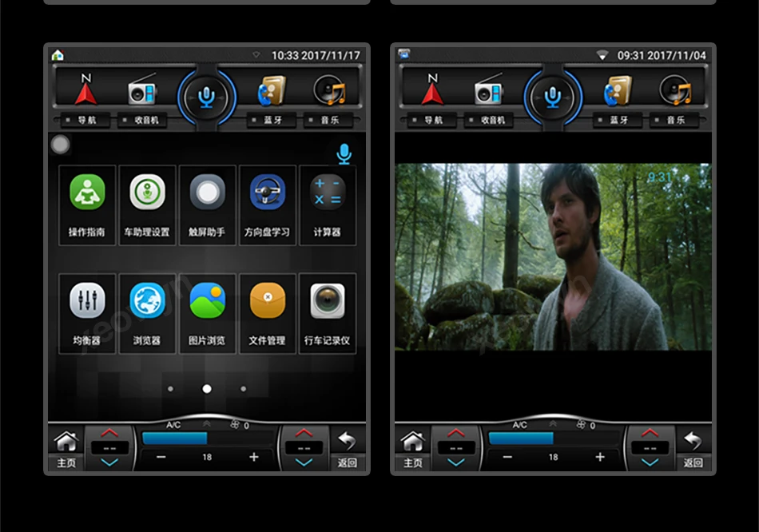
Task: Expand climate panel arrow on left screen
Action: 207,423
